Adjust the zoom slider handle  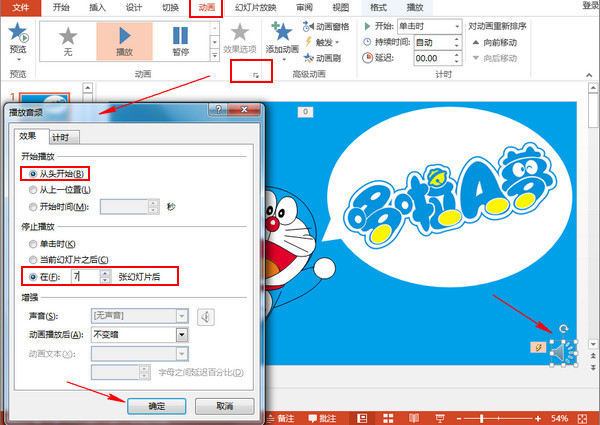point(481,419)
